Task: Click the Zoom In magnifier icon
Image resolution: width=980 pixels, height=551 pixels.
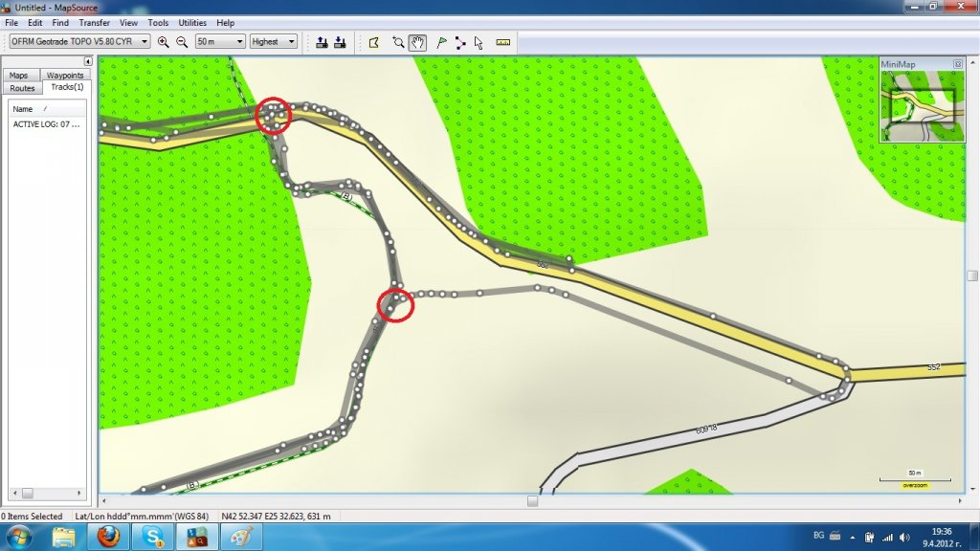Action: click(x=163, y=42)
